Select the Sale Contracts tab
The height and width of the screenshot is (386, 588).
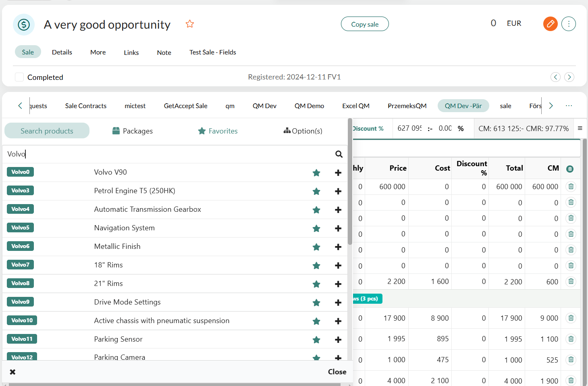[x=86, y=106]
